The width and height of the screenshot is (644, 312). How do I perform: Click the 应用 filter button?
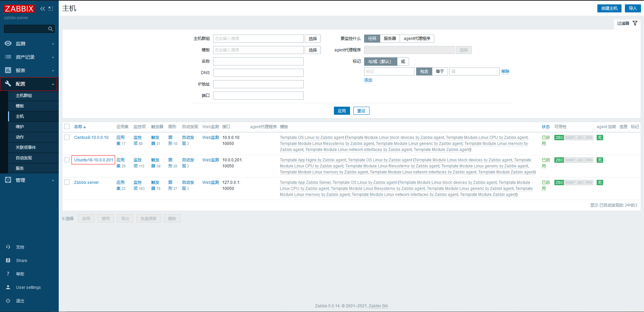pos(342,111)
